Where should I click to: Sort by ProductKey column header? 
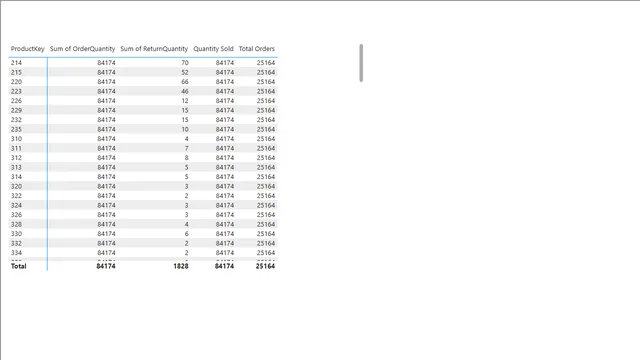tap(27, 49)
